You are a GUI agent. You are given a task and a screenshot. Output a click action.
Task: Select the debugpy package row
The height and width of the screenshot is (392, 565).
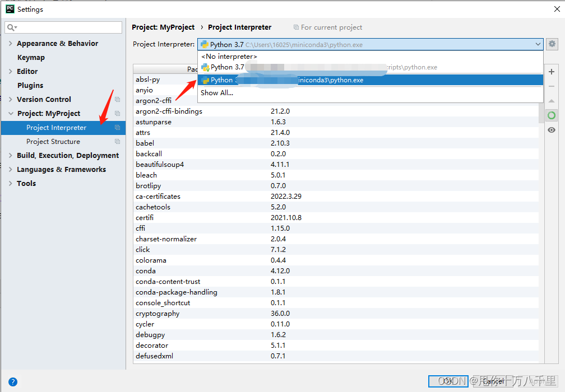pyautogui.click(x=336, y=335)
